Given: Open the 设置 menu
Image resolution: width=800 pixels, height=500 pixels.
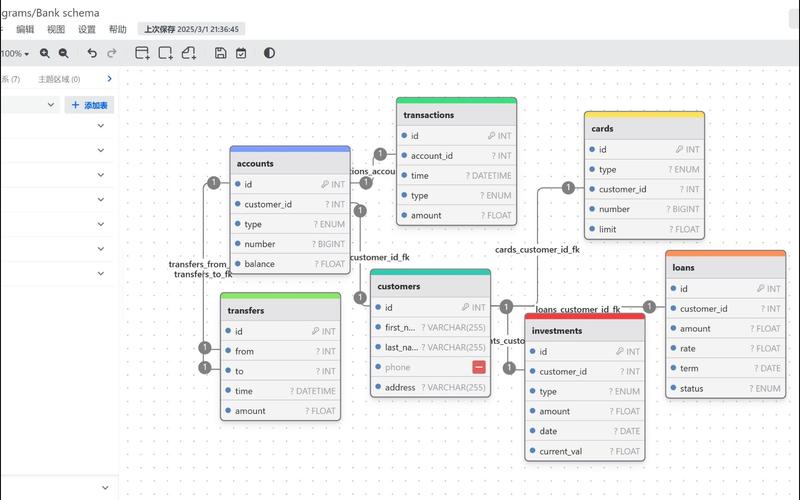Looking at the screenshot, I should tap(87, 29).
